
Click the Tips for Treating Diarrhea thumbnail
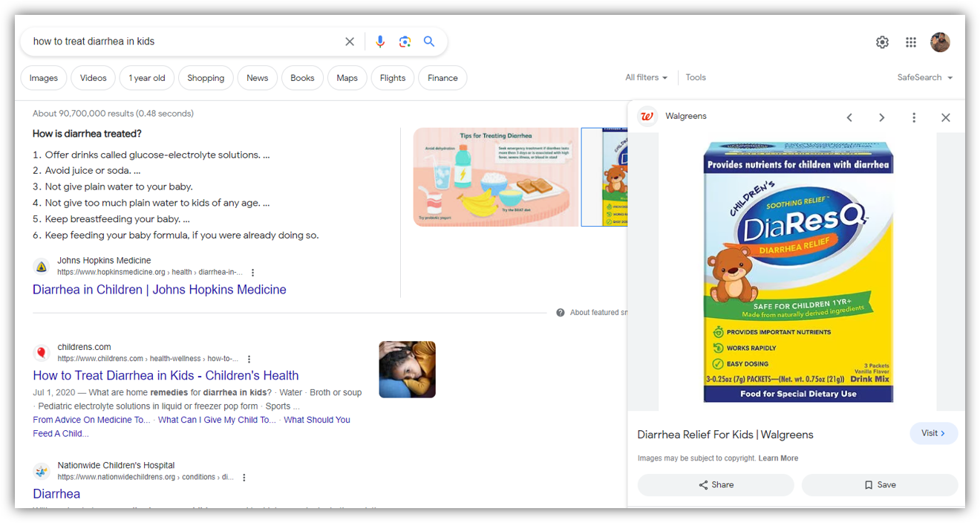tap(496, 177)
